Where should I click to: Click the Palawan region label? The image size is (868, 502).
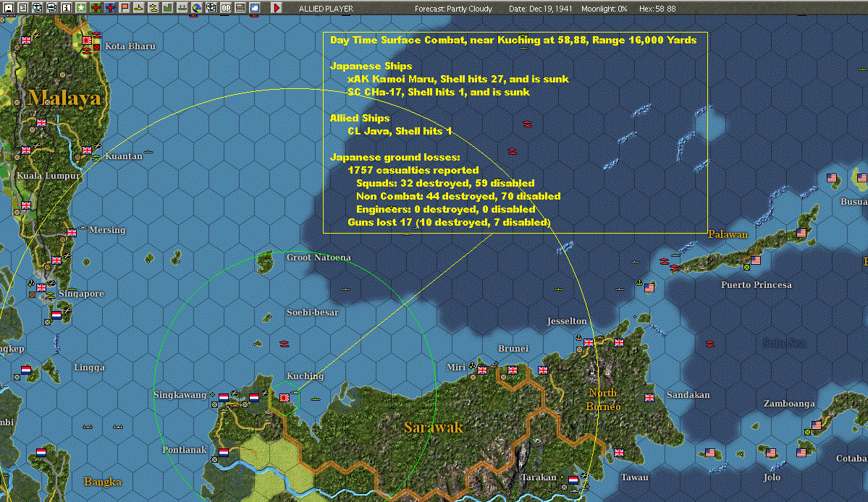click(728, 234)
